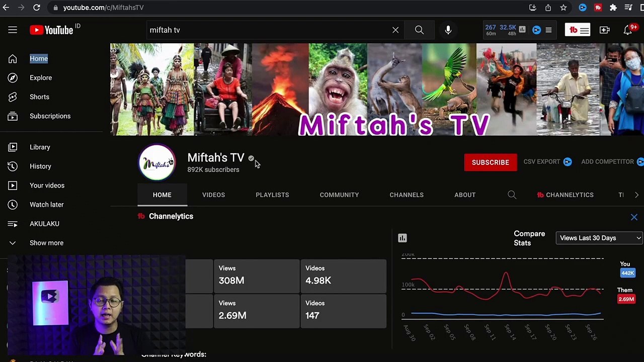Image resolution: width=644 pixels, height=362 pixels.
Task: Open the YouTube hamburger guide menu
Action: 13,30
